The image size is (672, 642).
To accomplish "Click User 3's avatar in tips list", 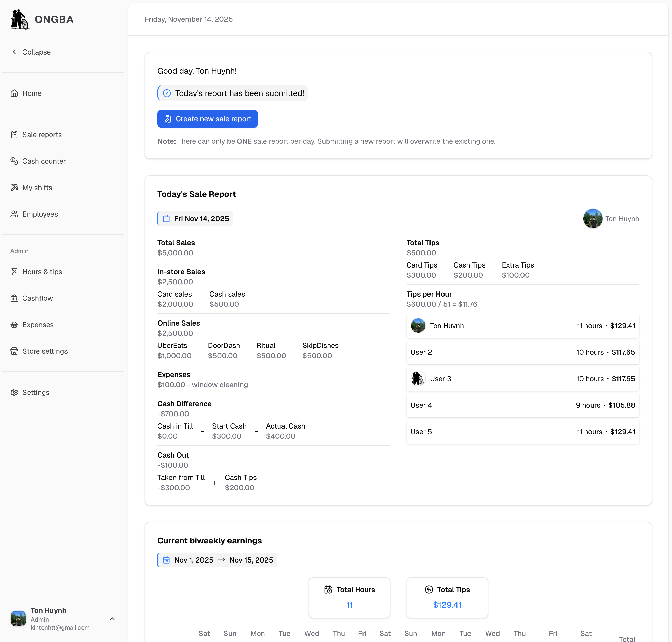I will coord(418,379).
